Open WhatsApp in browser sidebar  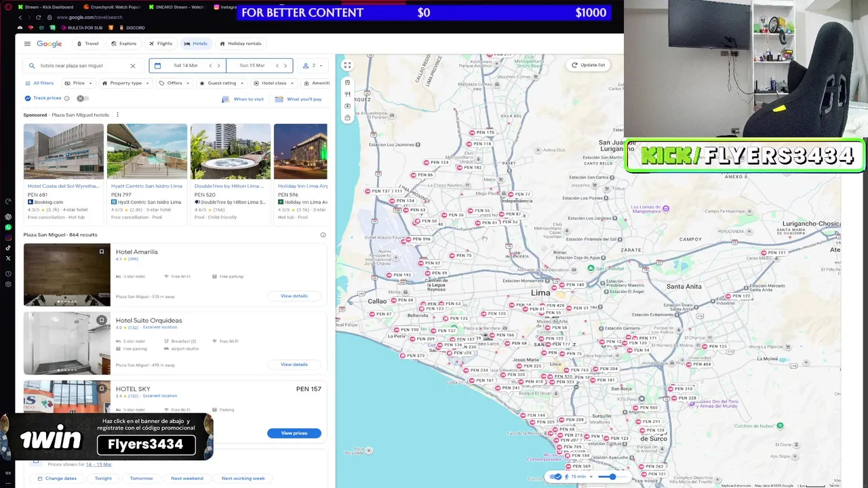(x=8, y=227)
